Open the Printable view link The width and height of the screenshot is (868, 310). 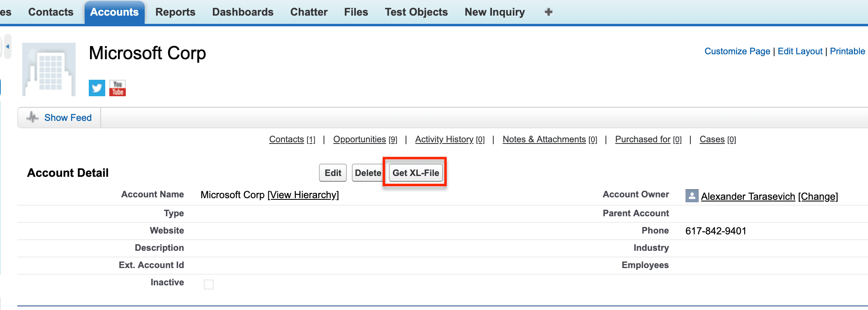(x=847, y=51)
